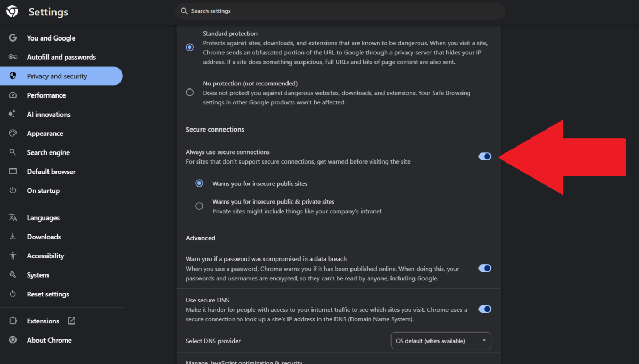The image size is (639, 364).
Task: Select No protection radio button
Action: pos(189,92)
